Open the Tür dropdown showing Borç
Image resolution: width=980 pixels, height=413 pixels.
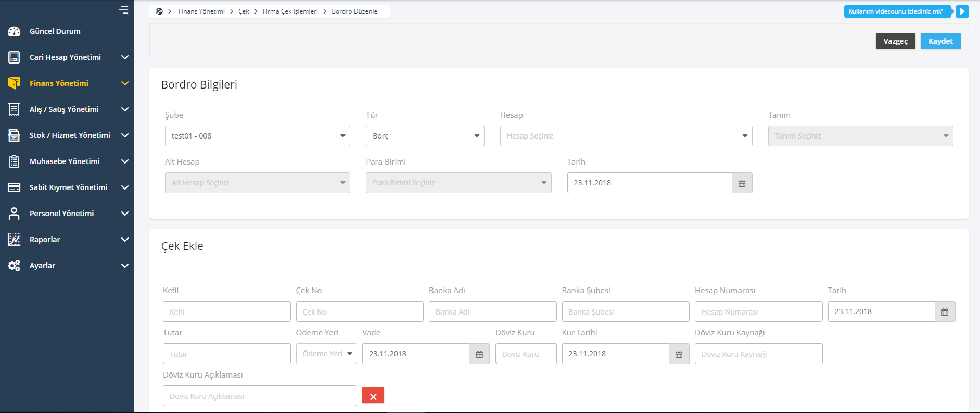[x=425, y=136]
